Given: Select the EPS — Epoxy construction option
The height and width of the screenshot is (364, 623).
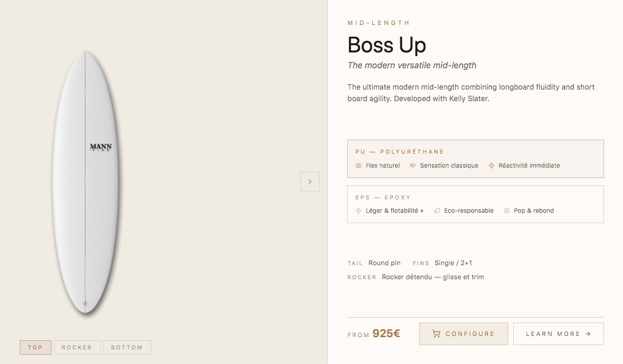Looking at the screenshot, I should pyautogui.click(x=475, y=204).
